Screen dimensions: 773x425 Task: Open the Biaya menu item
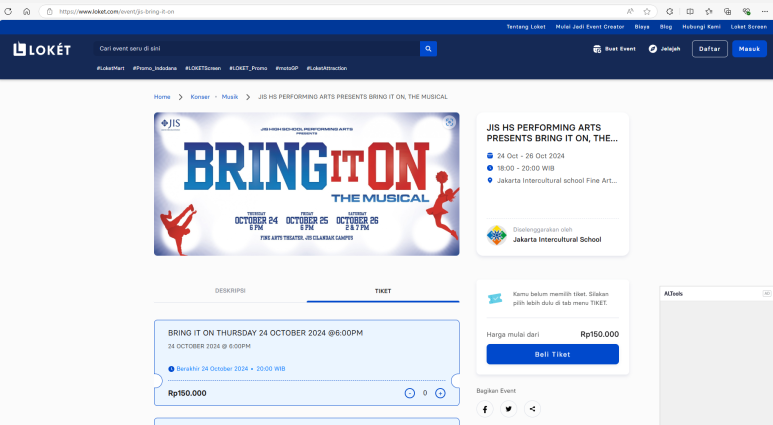tap(642, 27)
